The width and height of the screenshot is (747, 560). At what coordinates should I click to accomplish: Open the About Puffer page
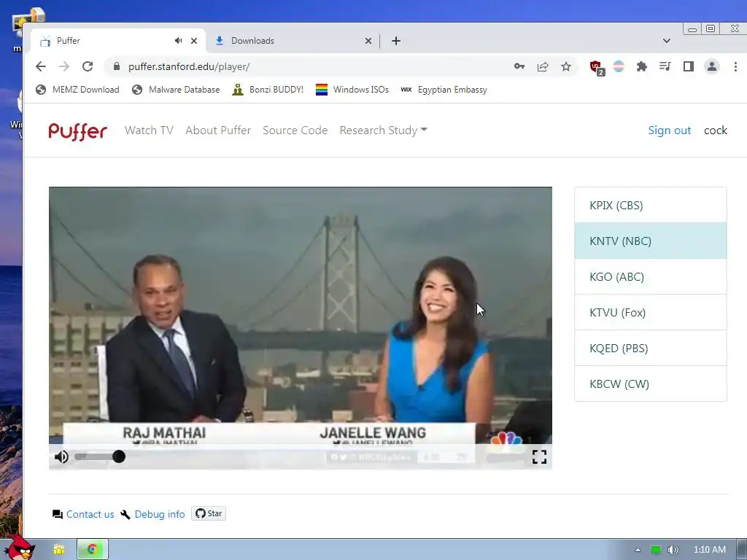(x=218, y=130)
